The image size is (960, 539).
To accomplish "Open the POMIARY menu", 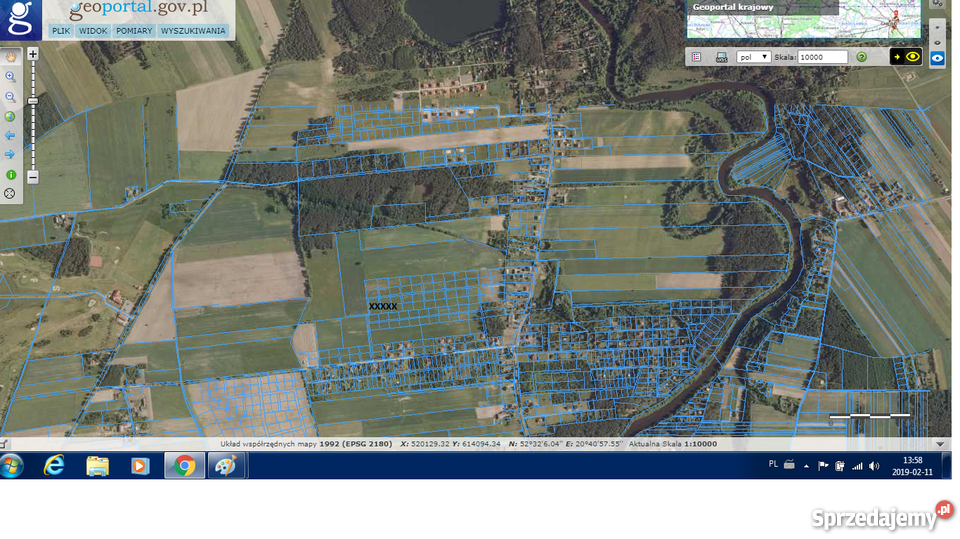I will pyautogui.click(x=134, y=31).
